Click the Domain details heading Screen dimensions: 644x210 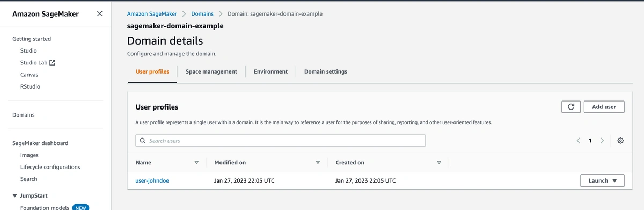tap(165, 40)
